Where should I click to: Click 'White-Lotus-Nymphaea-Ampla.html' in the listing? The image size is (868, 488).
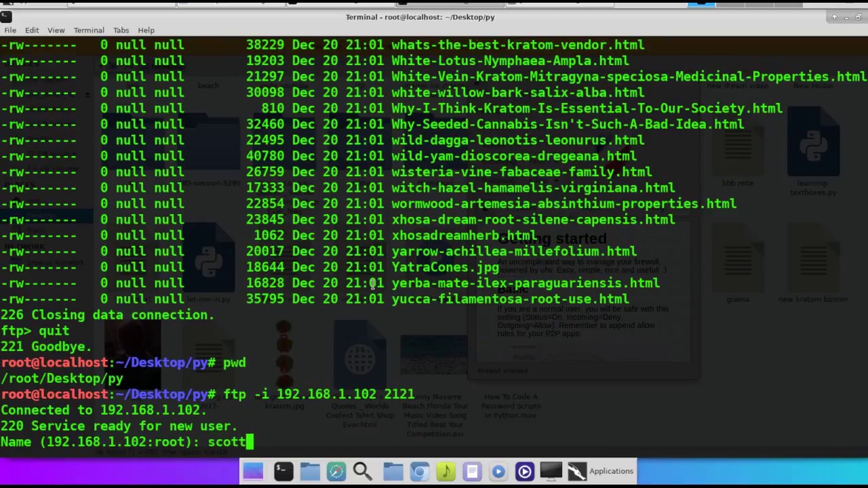(x=511, y=60)
